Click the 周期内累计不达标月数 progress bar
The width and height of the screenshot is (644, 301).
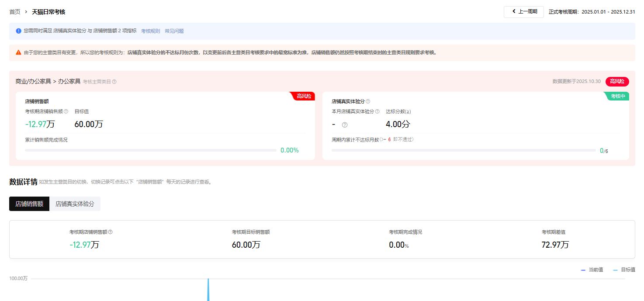click(x=463, y=150)
